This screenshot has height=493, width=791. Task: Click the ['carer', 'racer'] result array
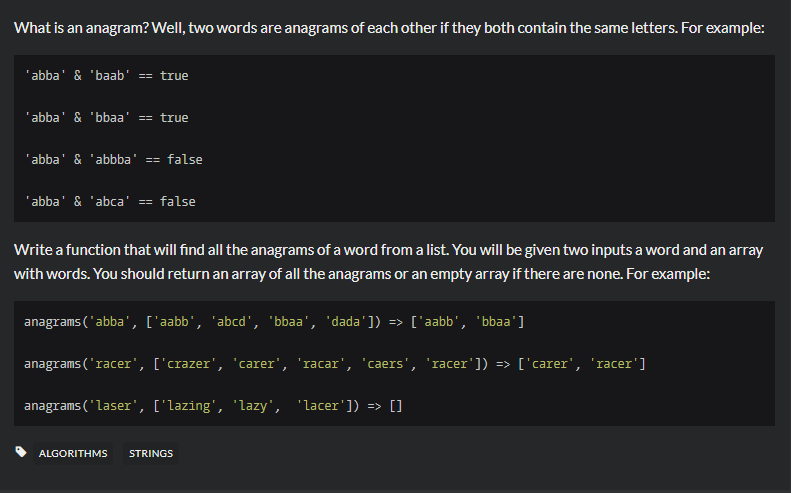coord(581,364)
